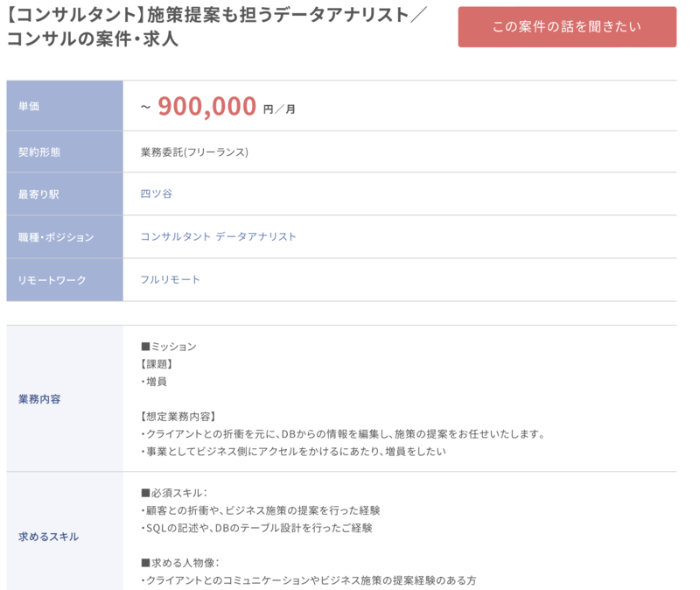This screenshot has height=590, width=700.
Task: Click the 職種・ポジション row header
Action: pos(56,237)
